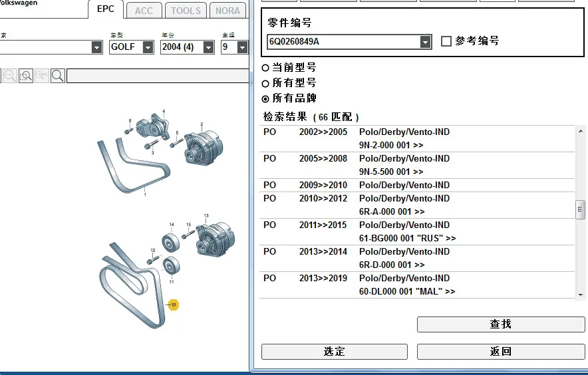
Task: Click callout number 1 under upper belt
Action: coord(145,195)
